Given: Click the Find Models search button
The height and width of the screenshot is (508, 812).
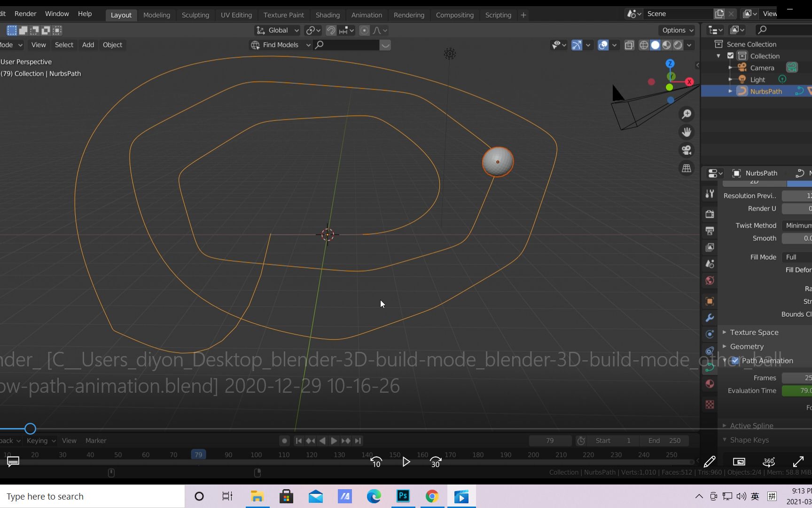Looking at the screenshot, I should (280, 45).
